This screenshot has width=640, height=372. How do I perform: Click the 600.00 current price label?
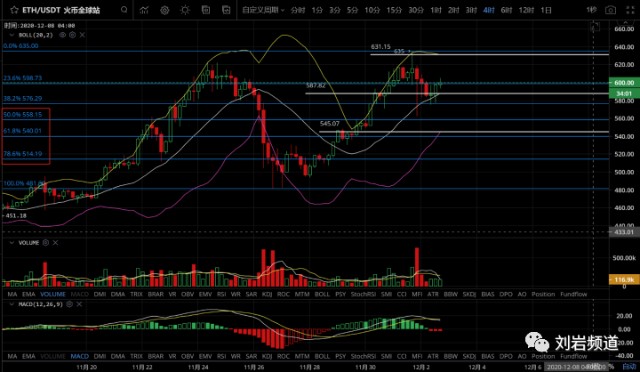[x=624, y=82]
